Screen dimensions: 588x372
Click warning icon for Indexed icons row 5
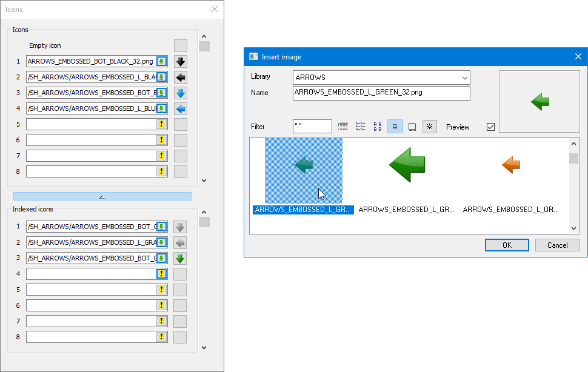click(x=162, y=290)
